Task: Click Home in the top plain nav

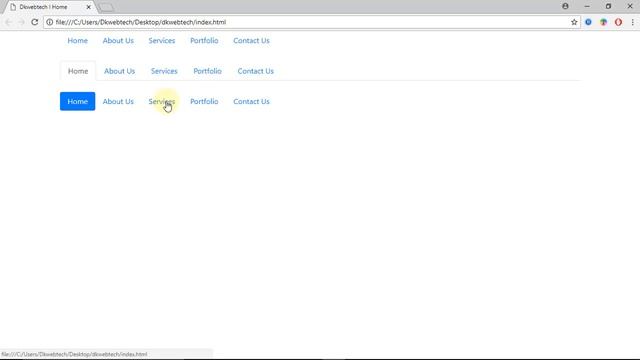Action: point(78,40)
